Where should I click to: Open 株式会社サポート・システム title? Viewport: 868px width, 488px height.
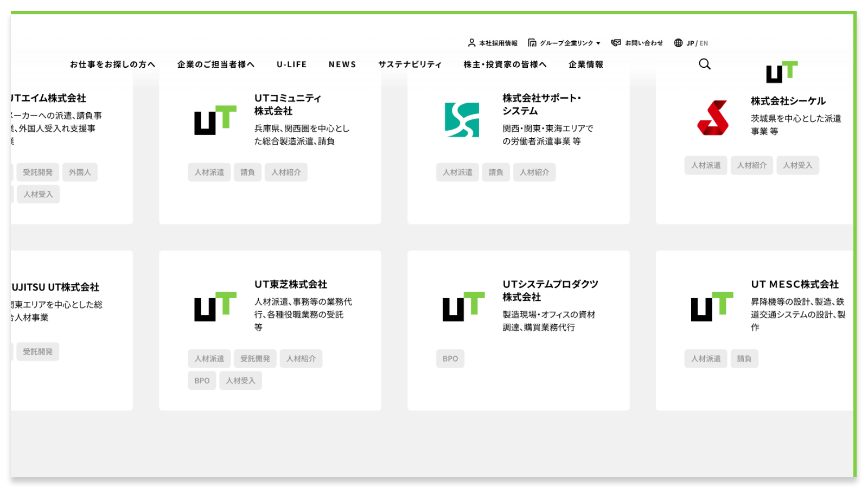(x=542, y=104)
